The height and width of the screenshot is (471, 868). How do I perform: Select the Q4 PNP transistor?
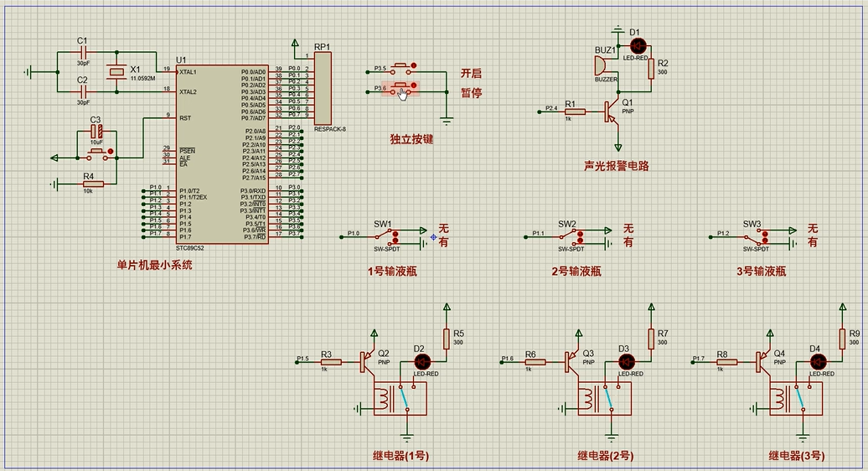[763, 362]
